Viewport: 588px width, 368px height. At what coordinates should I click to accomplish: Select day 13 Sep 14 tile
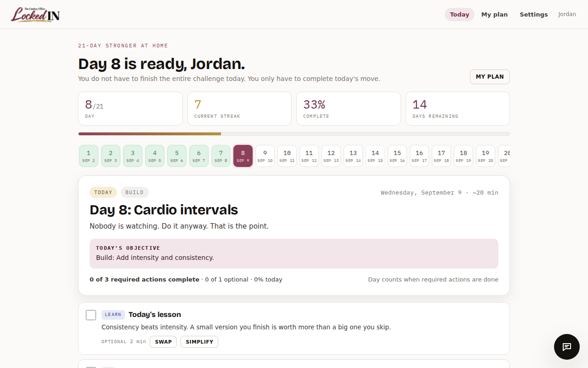[x=353, y=156]
